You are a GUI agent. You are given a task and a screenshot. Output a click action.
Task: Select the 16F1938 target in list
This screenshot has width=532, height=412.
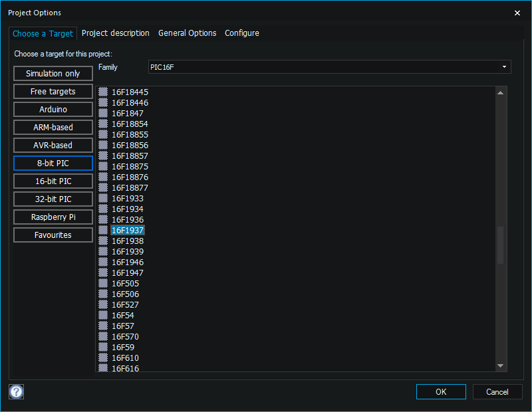(x=128, y=241)
